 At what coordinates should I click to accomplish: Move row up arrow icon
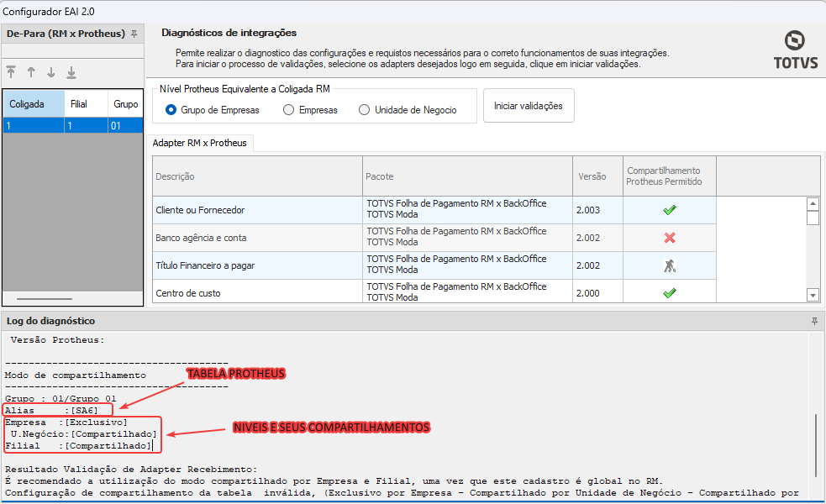point(31,72)
